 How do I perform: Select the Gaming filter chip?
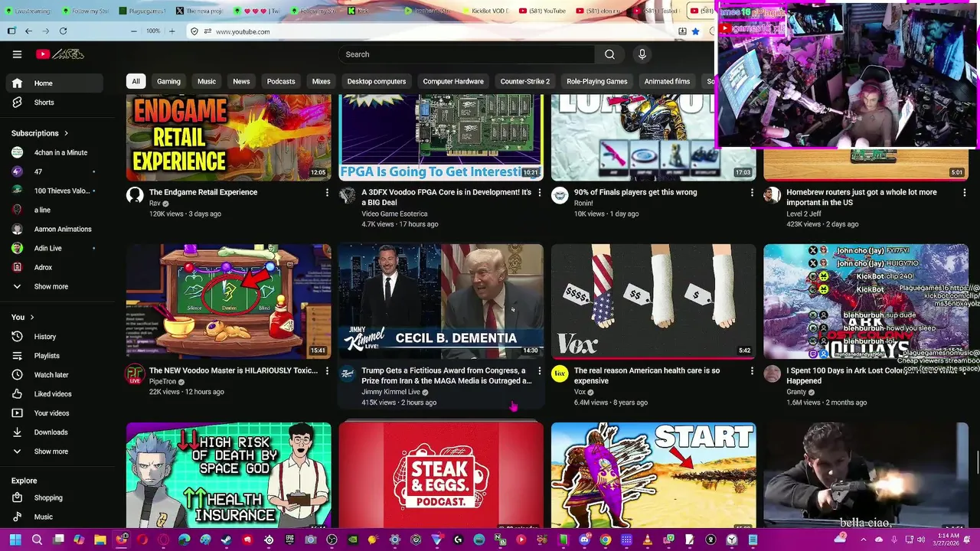point(168,81)
